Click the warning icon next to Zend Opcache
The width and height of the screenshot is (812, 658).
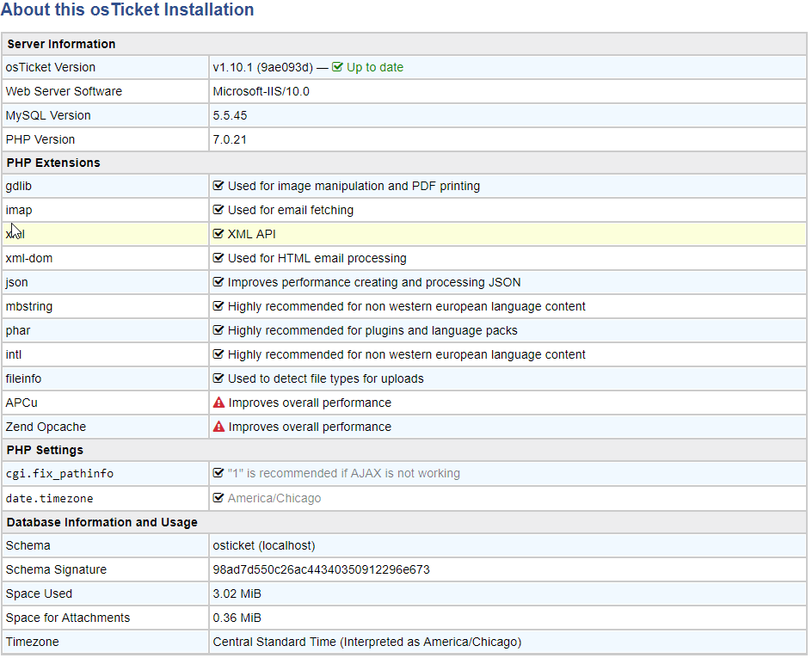click(x=218, y=427)
